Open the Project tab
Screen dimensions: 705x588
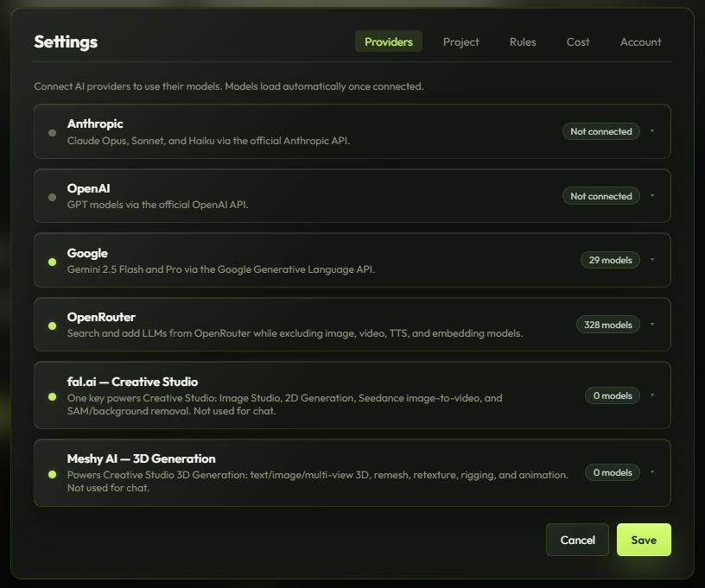460,41
